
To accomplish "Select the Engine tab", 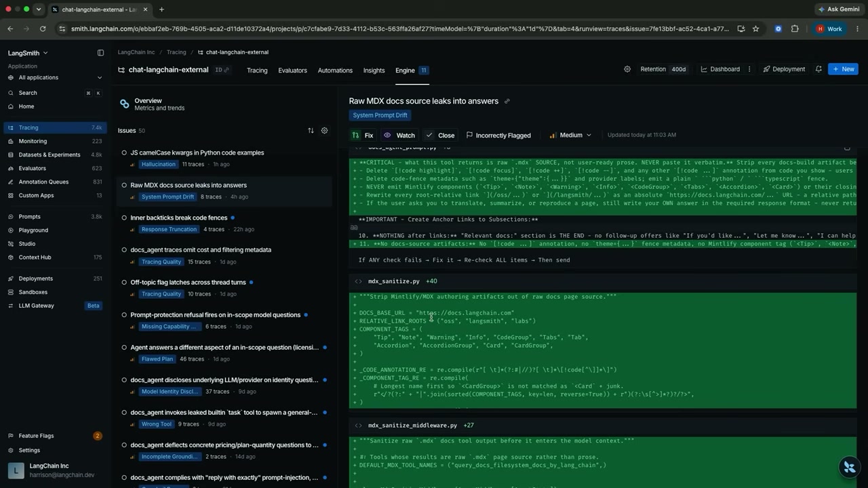I will (412, 70).
